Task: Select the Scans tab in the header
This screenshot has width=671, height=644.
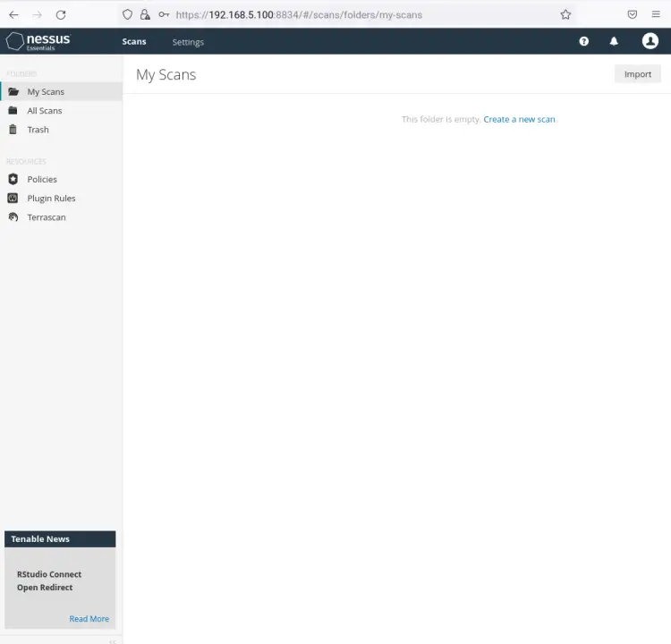Action: click(134, 42)
